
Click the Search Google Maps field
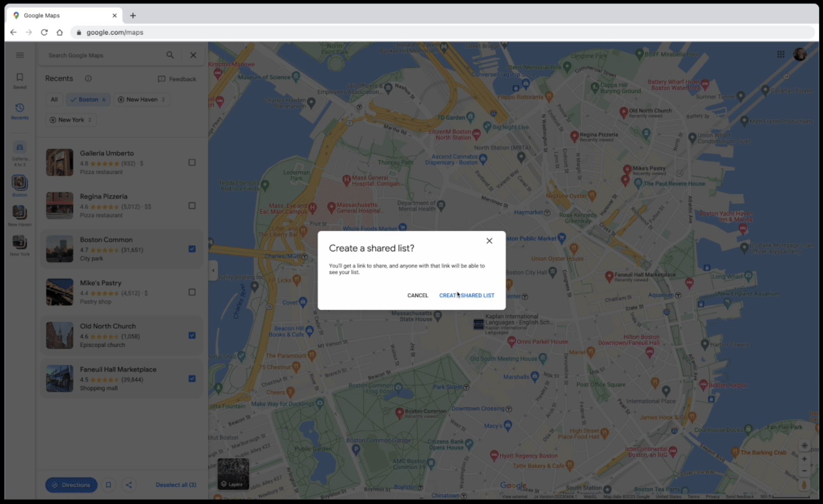click(103, 55)
